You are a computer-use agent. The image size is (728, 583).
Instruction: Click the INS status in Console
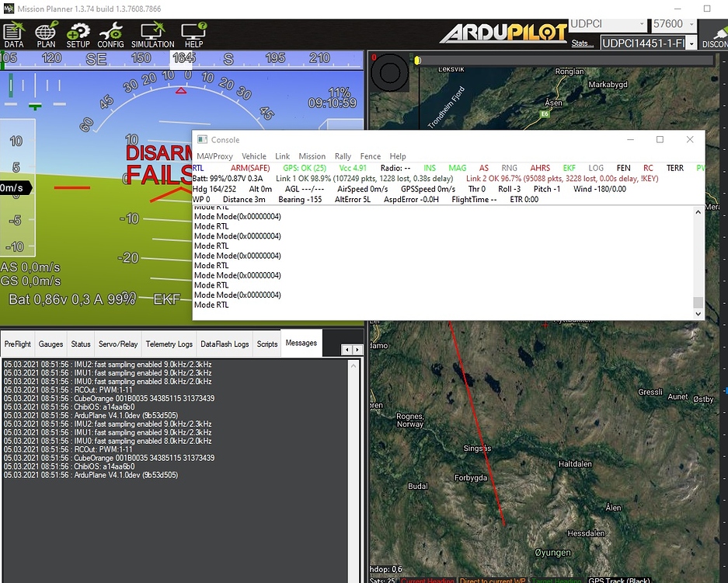(430, 168)
